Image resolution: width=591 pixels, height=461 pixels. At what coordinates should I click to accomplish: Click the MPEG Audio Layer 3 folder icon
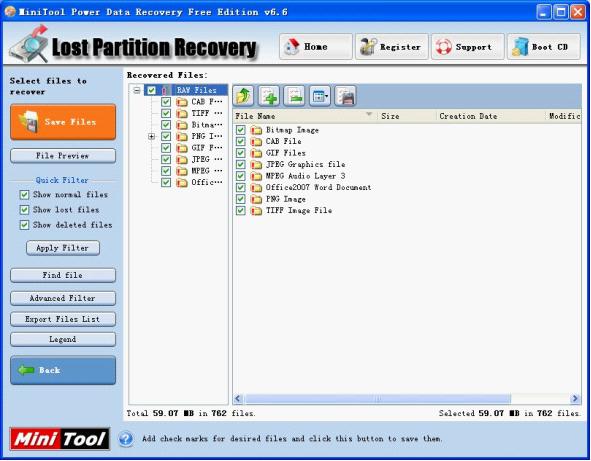[256, 176]
